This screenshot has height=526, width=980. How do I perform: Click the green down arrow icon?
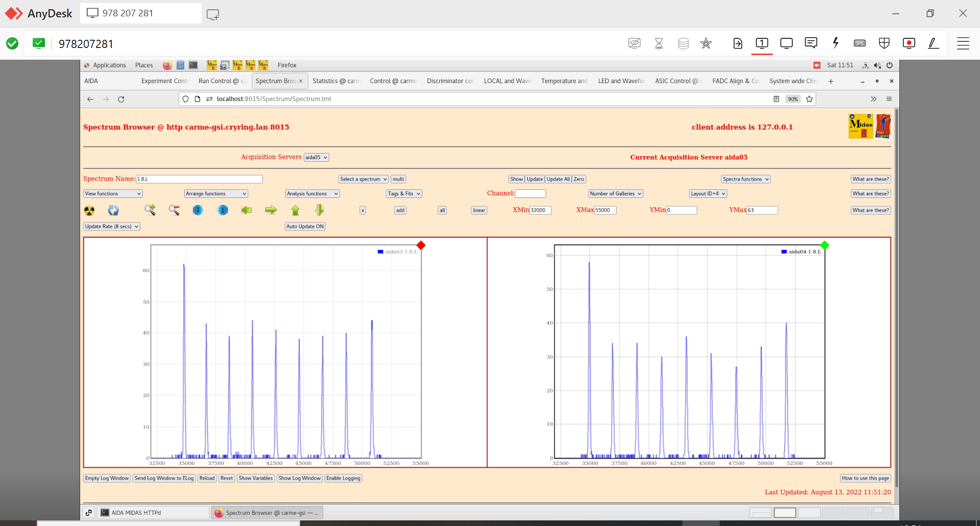320,210
